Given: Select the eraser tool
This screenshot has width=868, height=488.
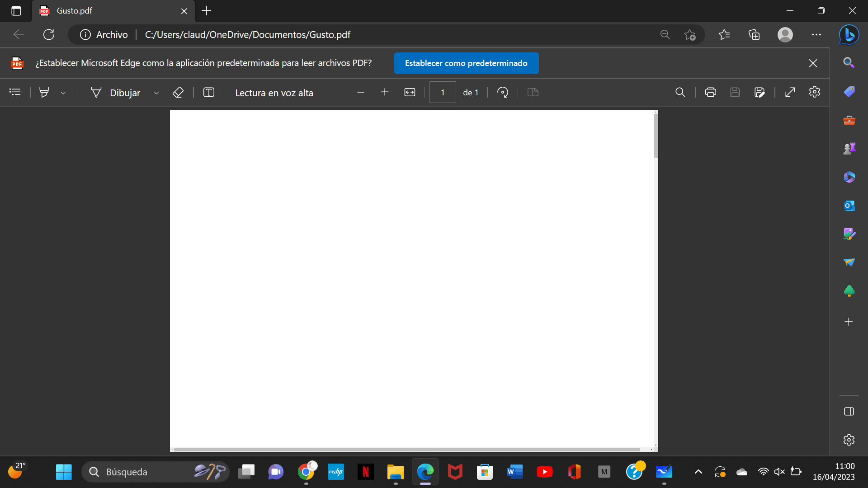Looking at the screenshot, I should pos(178,92).
